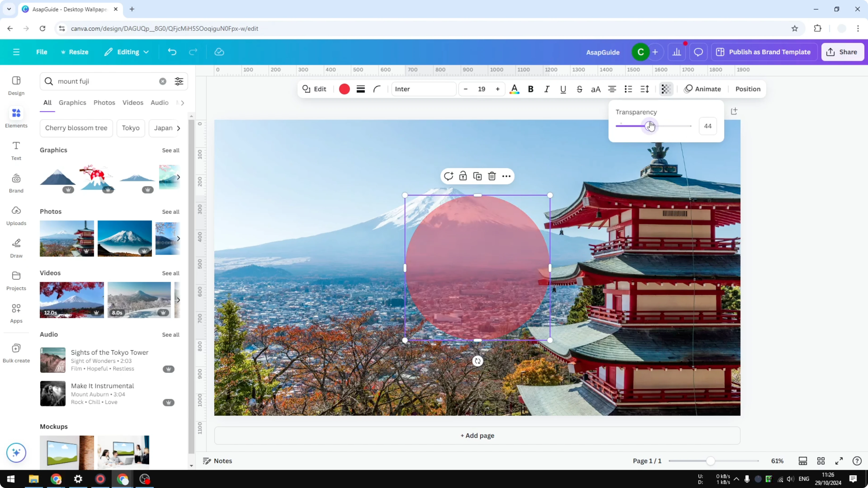Play Sights of the Tokyo Tower audio thumbnail
The width and height of the screenshot is (868, 488).
53,360
